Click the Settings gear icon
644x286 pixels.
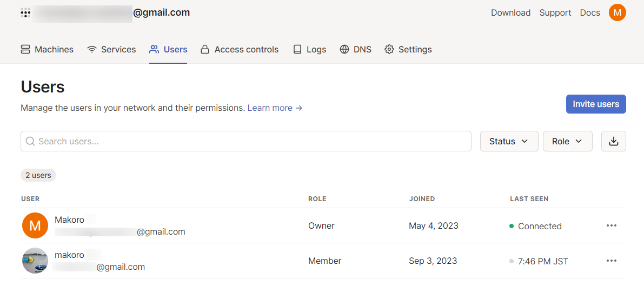pos(389,50)
